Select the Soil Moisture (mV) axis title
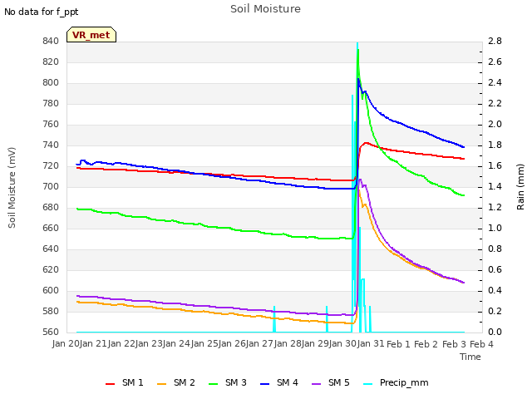Screen dimensions: 532x399 click(x=12, y=188)
